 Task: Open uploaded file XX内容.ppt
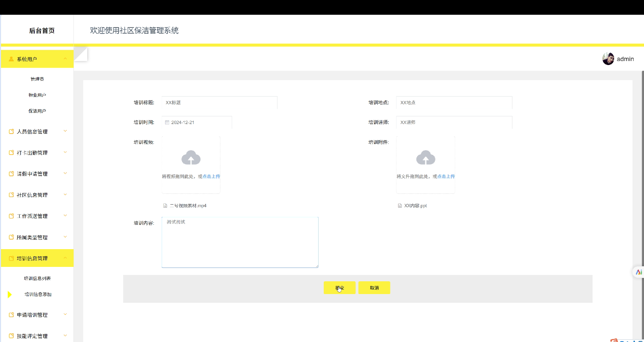tap(416, 206)
